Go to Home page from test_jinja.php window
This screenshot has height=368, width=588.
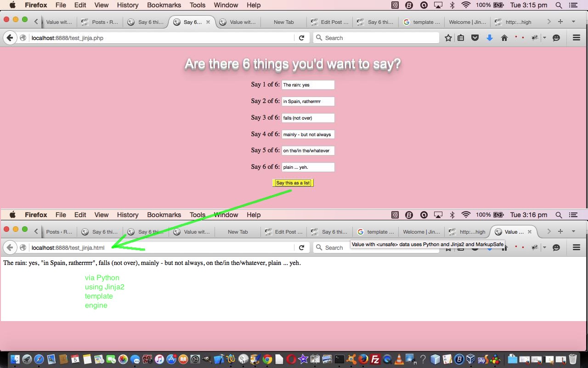(x=504, y=38)
